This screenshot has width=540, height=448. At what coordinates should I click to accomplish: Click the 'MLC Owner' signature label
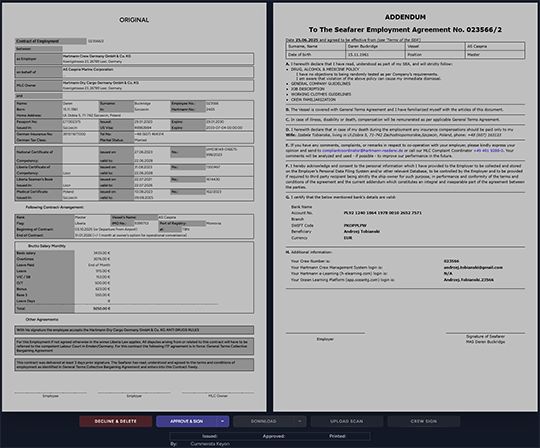pos(218,396)
